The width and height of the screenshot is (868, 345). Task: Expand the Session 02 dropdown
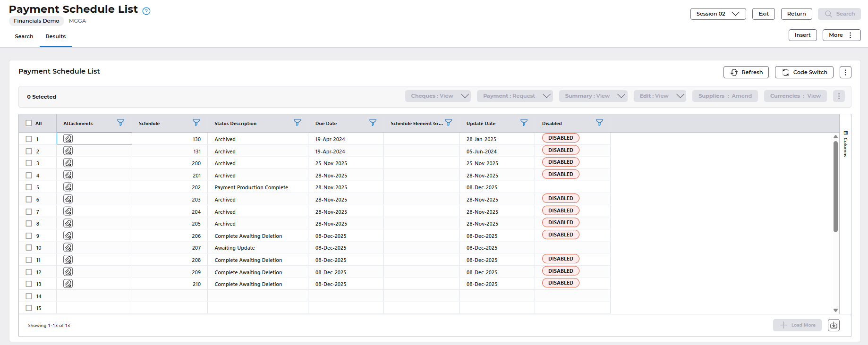pyautogui.click(x=718, y=14)
